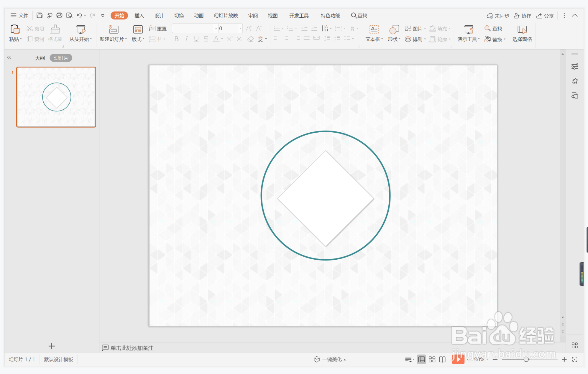The image size is (588, 374).
Task: Click the New Slide (新建幻灯片) icon
Action: [114, 29]
